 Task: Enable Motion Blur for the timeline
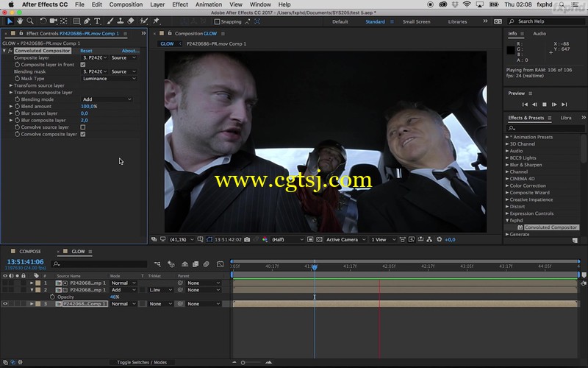tap(207, 264)
